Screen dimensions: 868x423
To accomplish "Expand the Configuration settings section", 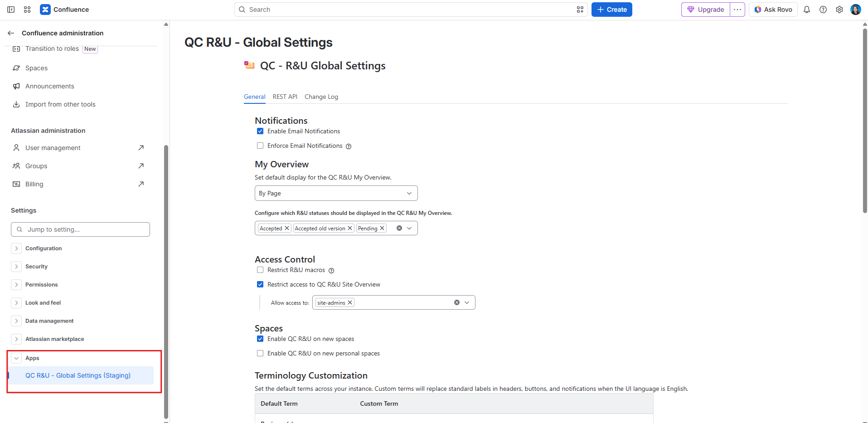I will [16, 248].
